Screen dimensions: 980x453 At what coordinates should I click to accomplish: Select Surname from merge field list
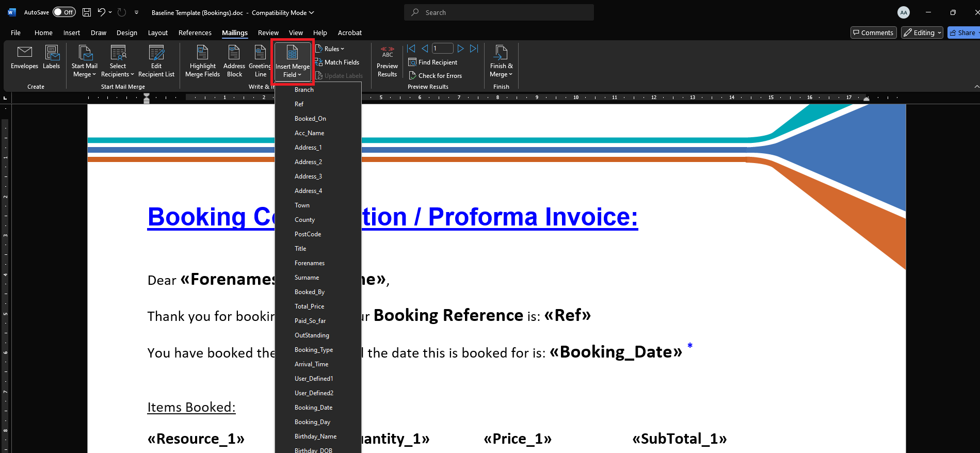(307, 278)
